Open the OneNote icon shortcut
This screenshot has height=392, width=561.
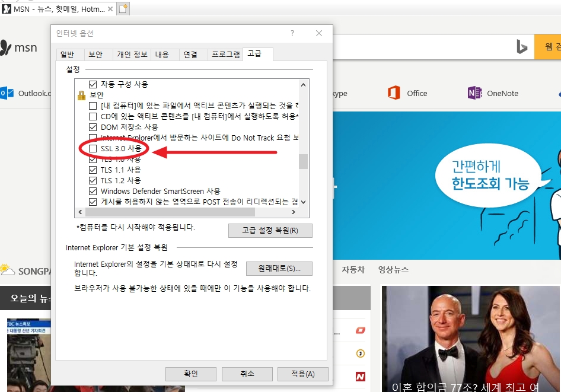(474, 93)
